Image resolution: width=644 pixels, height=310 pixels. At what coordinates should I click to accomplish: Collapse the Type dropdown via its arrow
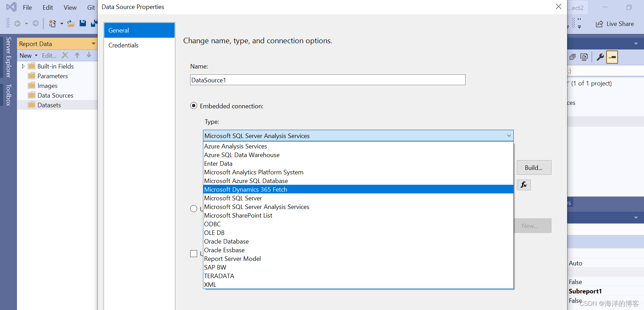pos(509,136)
